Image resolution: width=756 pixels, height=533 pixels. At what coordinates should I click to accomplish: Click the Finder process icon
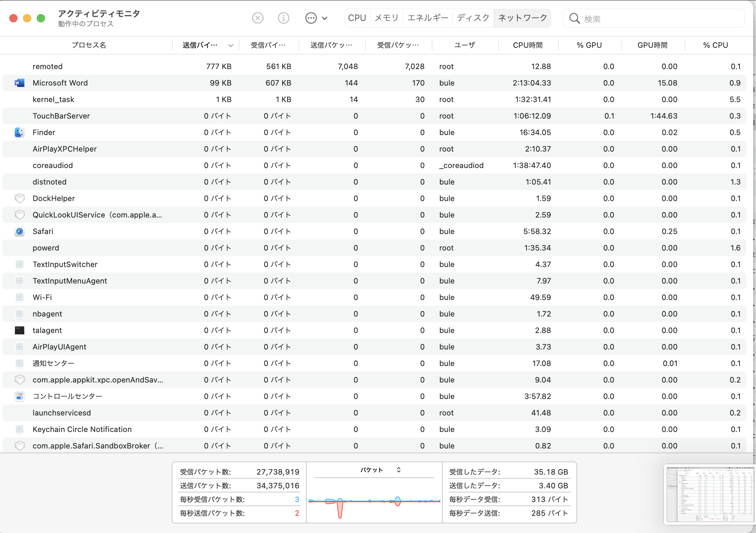click(20, 132)
